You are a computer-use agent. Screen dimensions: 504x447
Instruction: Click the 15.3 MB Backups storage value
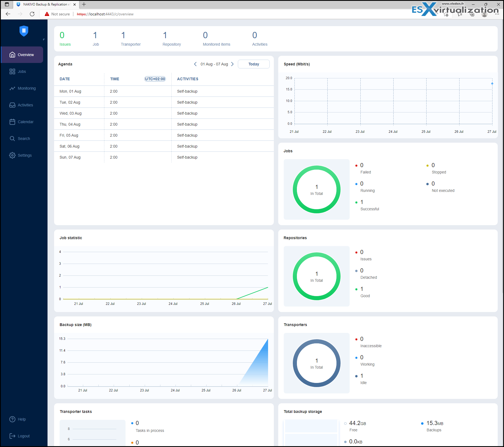pyautogui.click(x=435, y=423)
